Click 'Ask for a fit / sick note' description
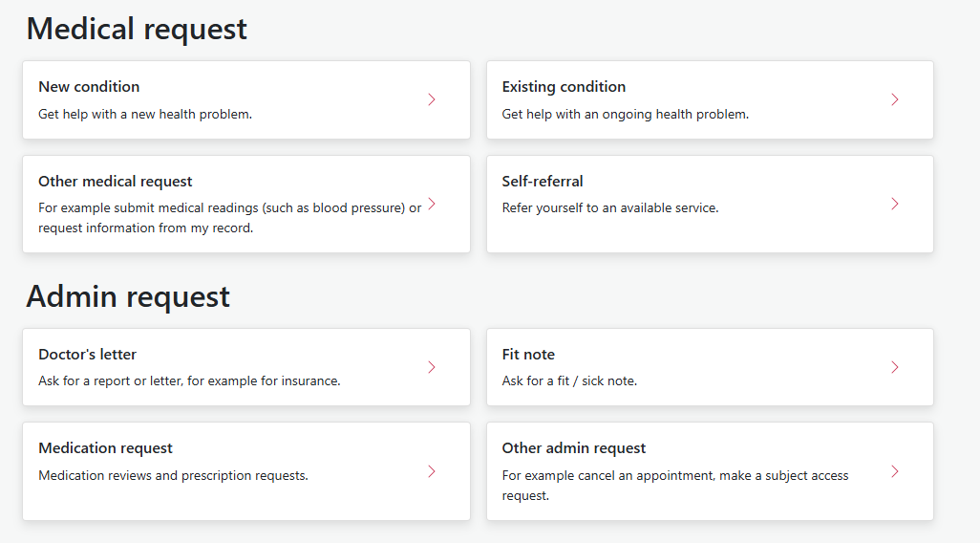Screen dimensions: 980x543 (x=569, y=380)
